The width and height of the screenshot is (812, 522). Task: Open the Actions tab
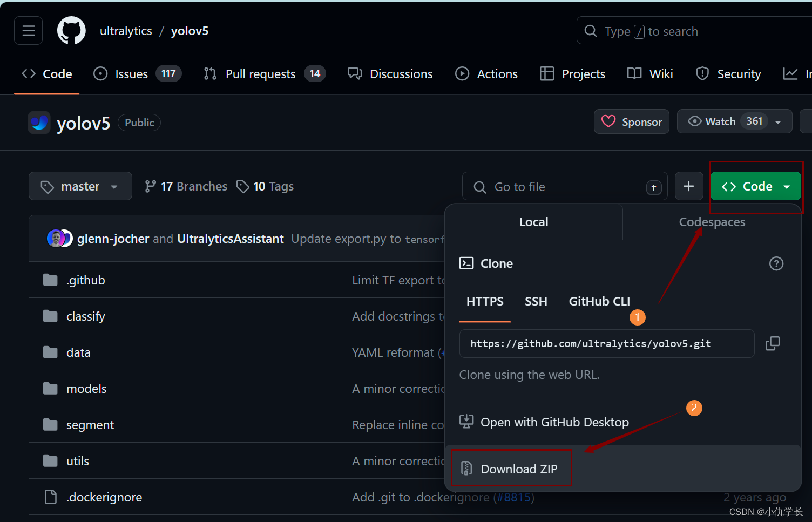click(x=486, y=74)
